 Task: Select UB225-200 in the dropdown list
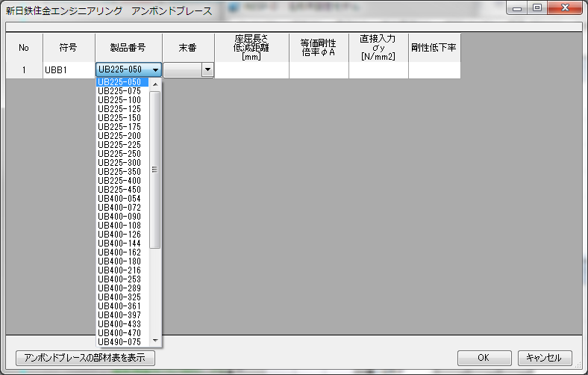(x=122, y=136)
